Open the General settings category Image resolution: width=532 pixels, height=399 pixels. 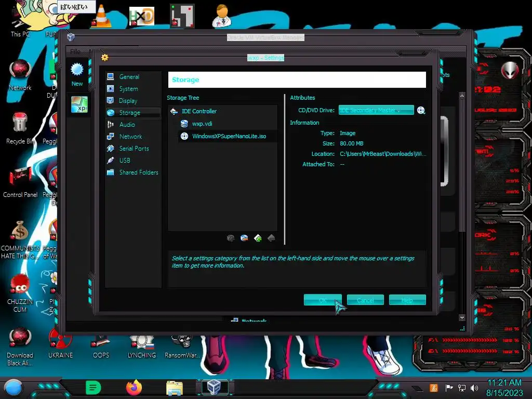pyautogui.click(x=133, y=77)
